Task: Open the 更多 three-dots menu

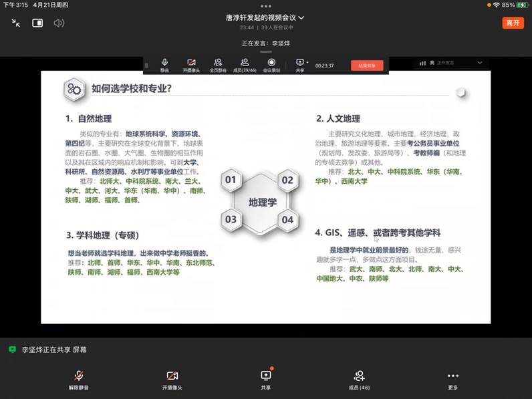Action: point(453,378)
